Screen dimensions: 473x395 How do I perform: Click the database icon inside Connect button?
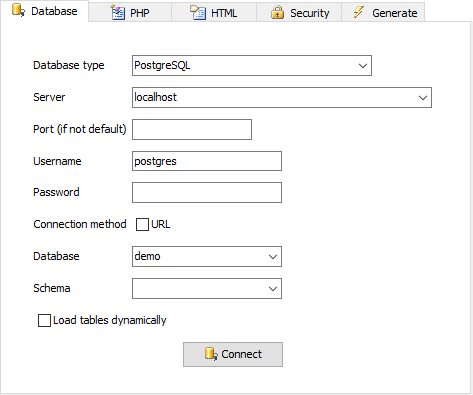coord(211,354)
